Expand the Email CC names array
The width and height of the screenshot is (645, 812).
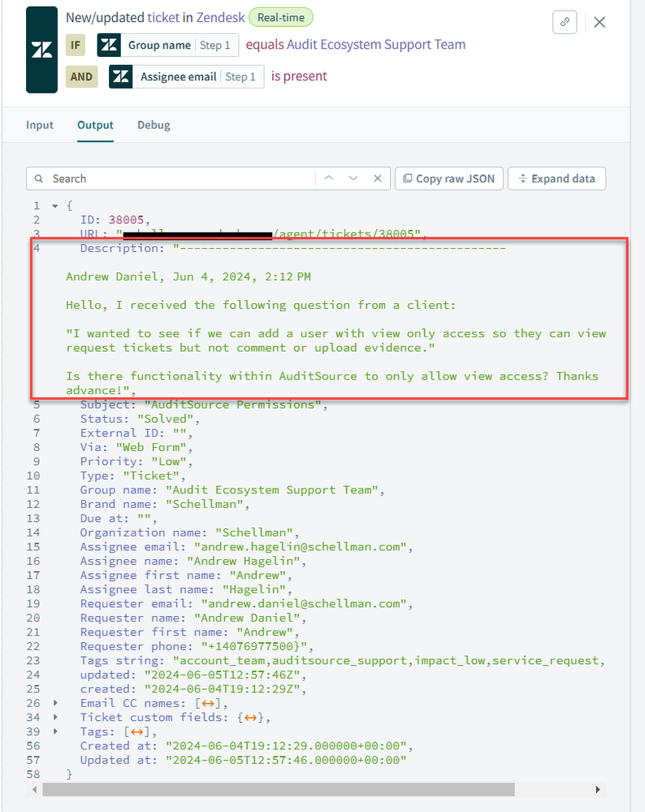tap(56, 703)
